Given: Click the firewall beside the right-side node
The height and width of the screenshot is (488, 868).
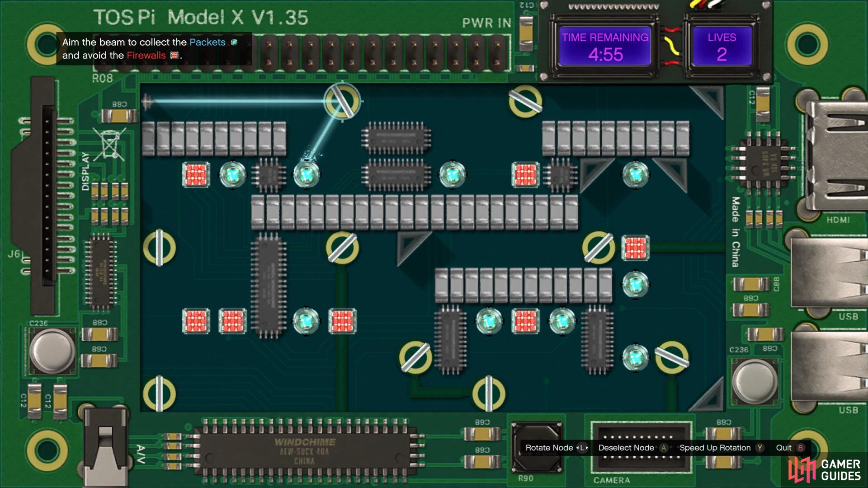Looking at the screenshot, I should pos(635,248).
